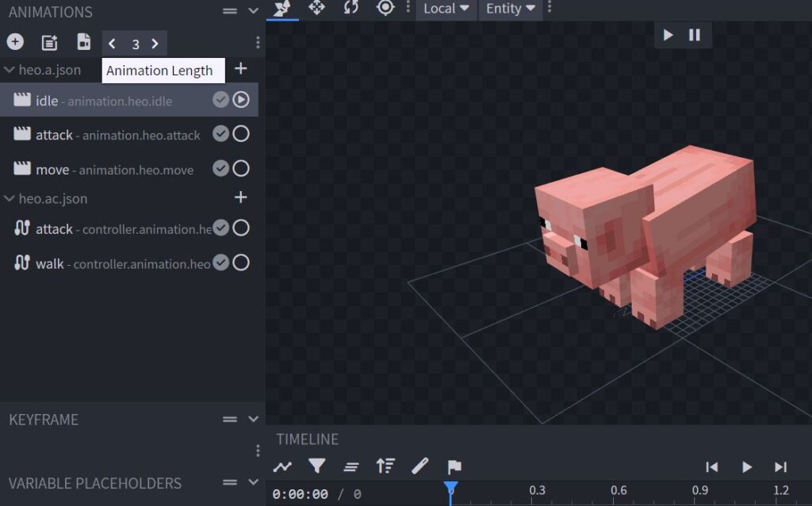Decrease the animation length value
The image size is (812, 506).
112,44
